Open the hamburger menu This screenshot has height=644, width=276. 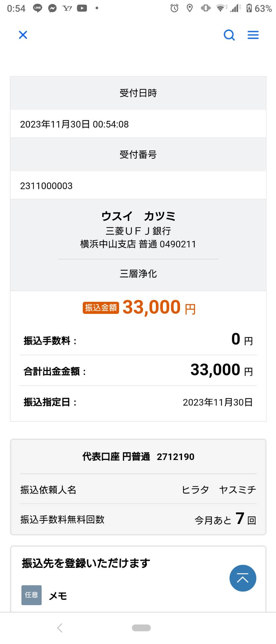tap(253, 35)
